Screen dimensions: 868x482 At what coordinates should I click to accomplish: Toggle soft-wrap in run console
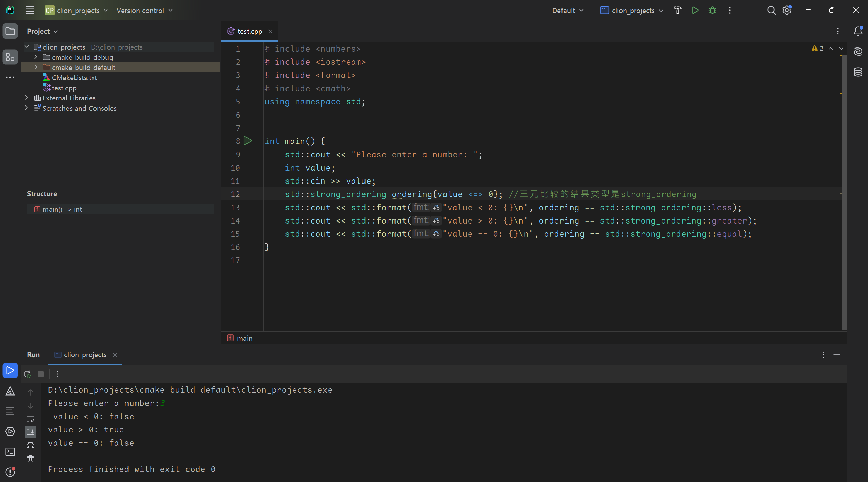(x=31, y=419)
